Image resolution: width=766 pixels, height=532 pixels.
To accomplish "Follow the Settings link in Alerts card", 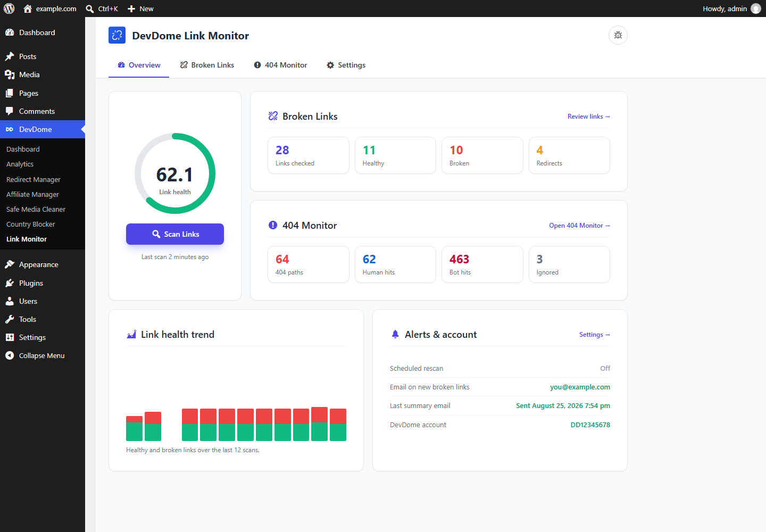I will (595, 335).
